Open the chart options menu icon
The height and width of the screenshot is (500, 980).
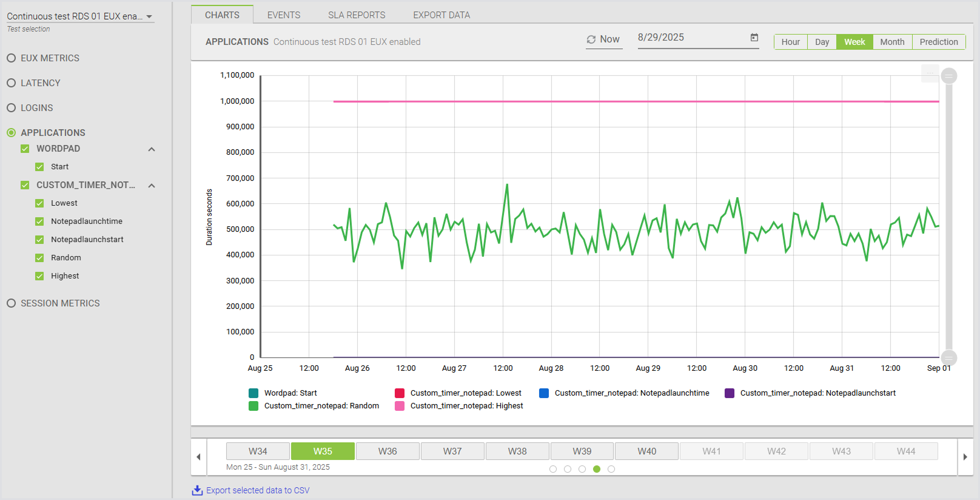930,73
